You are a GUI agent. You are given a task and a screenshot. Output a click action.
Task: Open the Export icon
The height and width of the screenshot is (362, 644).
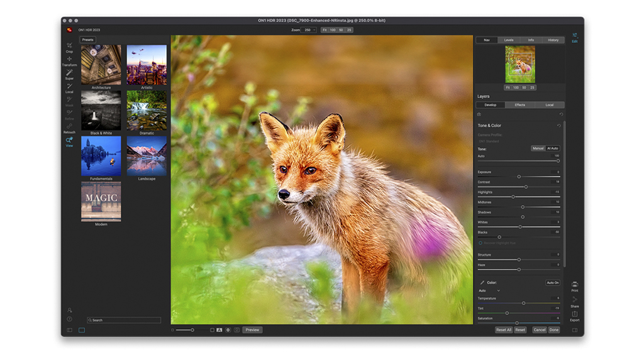click(575, 315)
